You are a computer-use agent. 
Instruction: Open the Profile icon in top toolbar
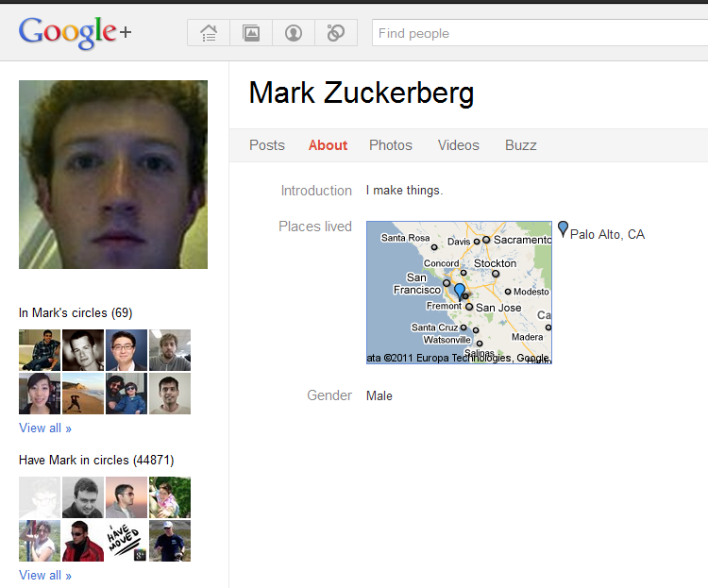pos(294,33)
